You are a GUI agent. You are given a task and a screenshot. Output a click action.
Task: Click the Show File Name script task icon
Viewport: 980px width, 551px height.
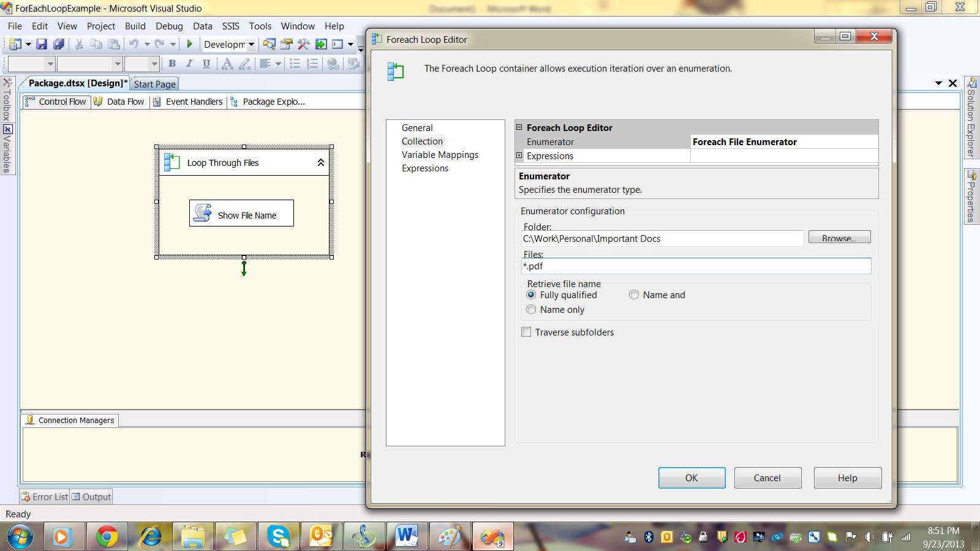(202, 214)
